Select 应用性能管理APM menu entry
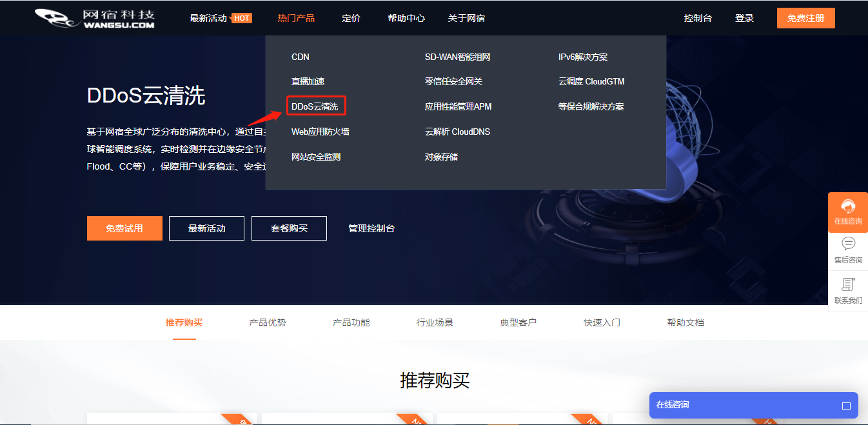868x425 pixels. (x=459, y=106)
